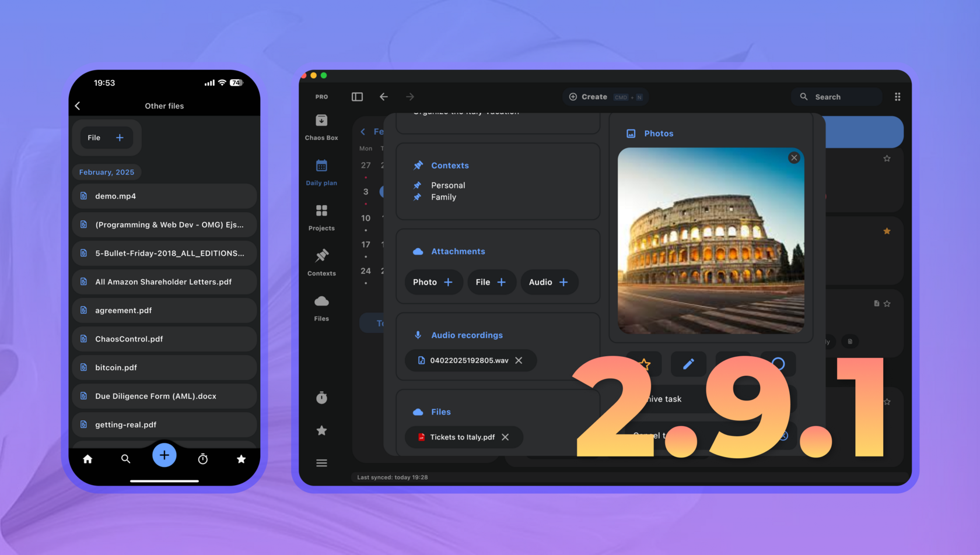Open Chaos Box in the desktop sidebar
The width and height of the screenshot is (980, 555).
click(x=321, y=128)
